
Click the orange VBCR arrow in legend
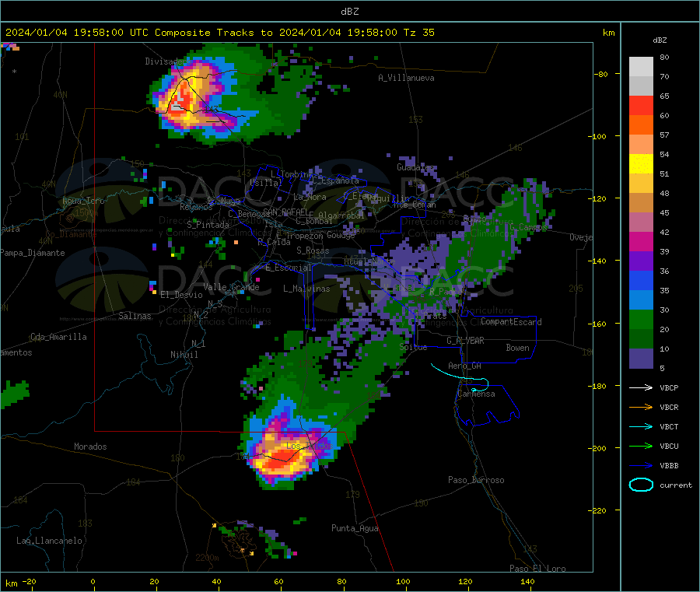pyautogui.click(x=641, y=407)
